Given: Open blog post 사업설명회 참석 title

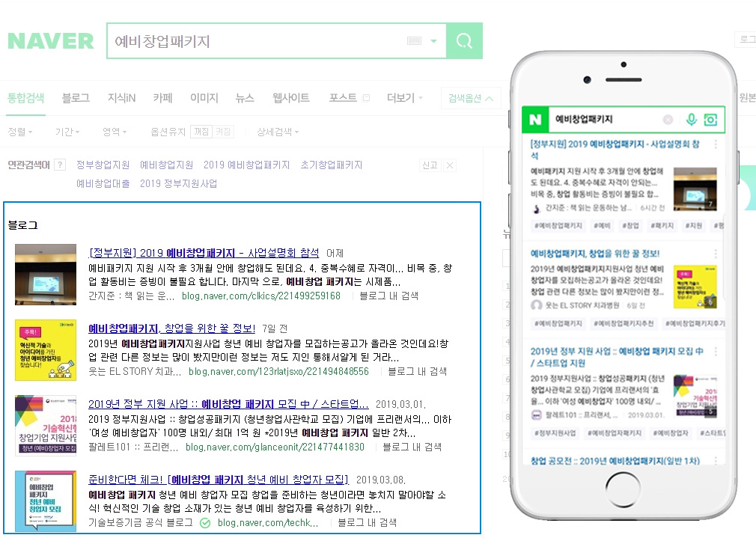Looking at the screenshot, I should pos(204,253).
